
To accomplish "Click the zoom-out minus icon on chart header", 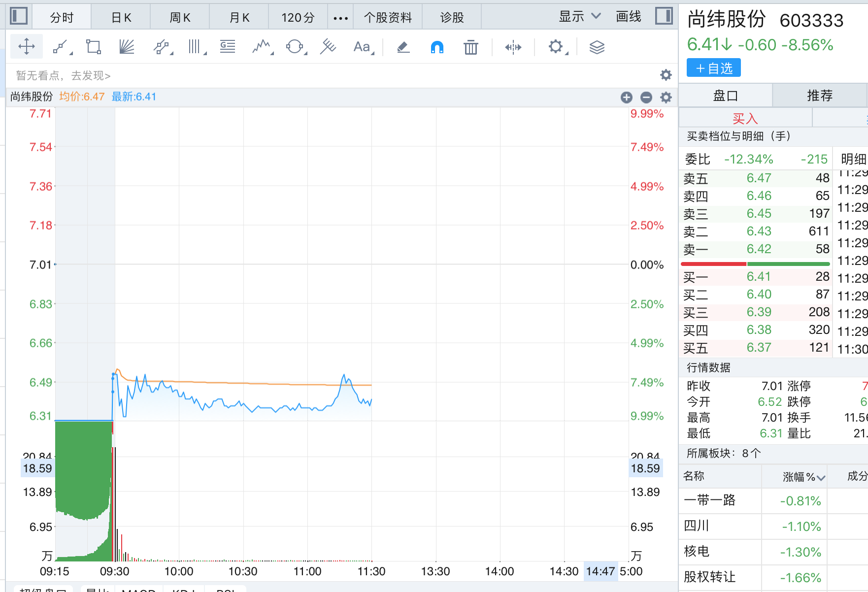I will pos(646,98).
